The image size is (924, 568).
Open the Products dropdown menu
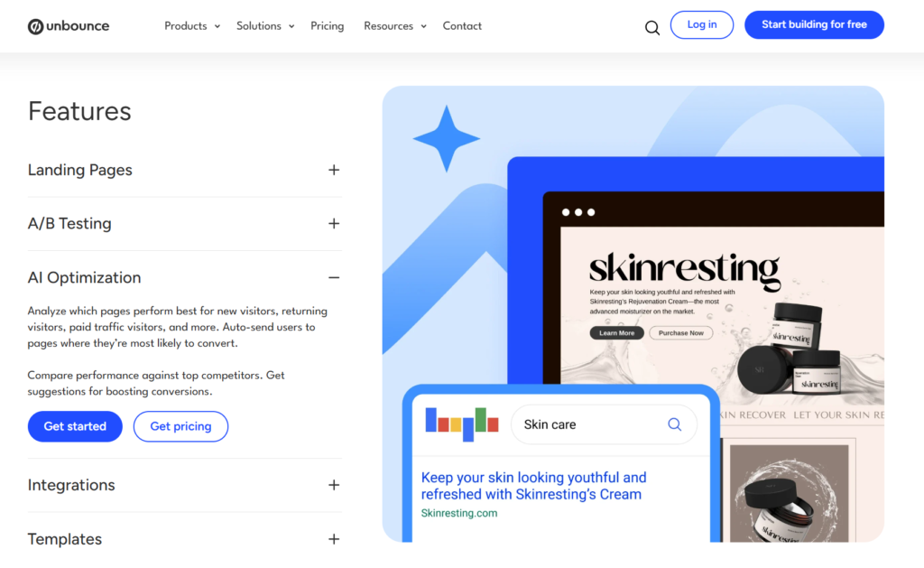pyautogui.click(x=192, y=26)
